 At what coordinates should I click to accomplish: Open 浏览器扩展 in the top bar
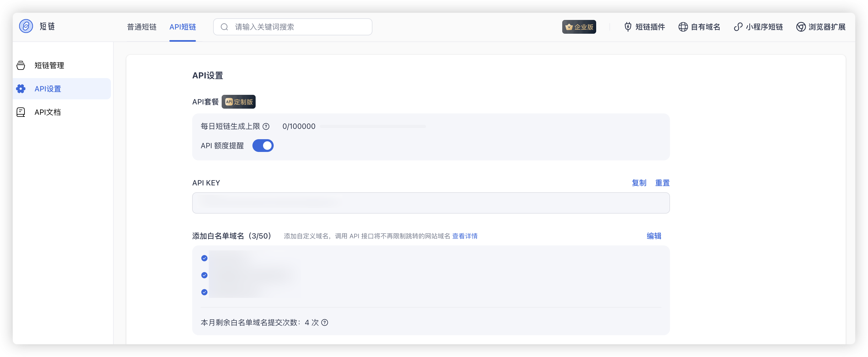[x=821, y=27]
